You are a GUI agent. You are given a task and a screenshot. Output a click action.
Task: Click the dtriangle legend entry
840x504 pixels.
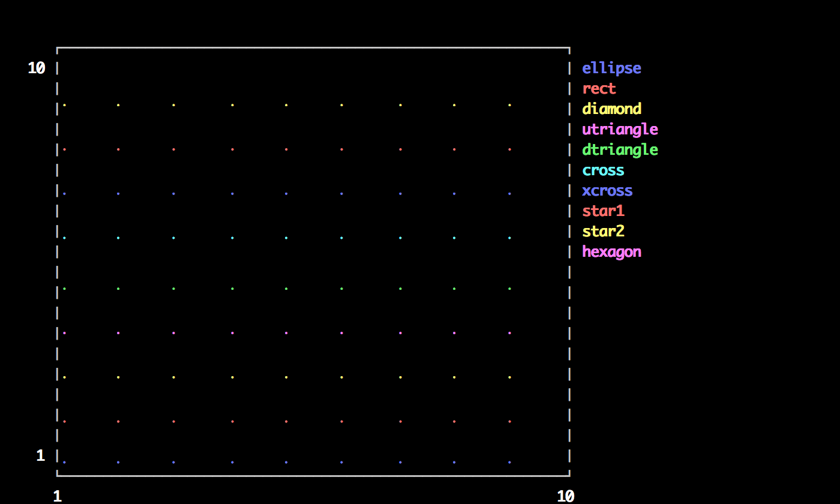[x=620, y=150]
